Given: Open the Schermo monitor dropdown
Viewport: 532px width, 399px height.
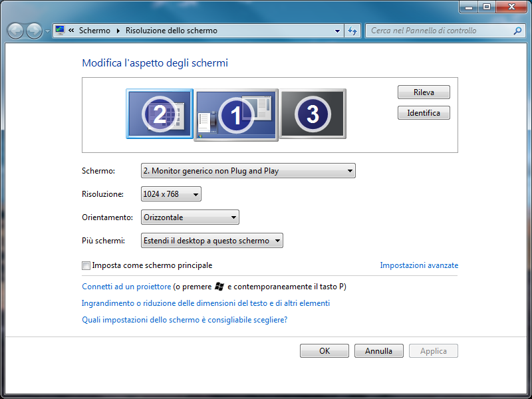Looking at the screenshot, I should click(248, 171).
